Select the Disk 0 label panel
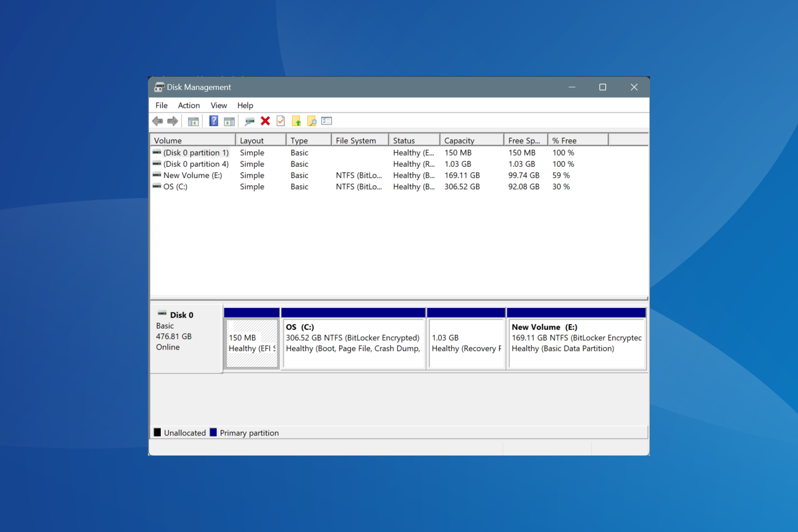 [186, 339]
